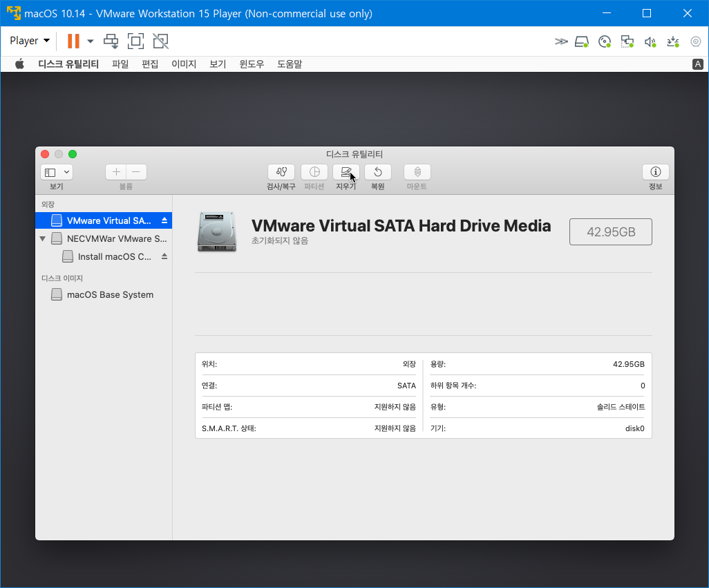The image size is (709, 588).
Task: Open the 편집 menu
Action: (150, 64)
